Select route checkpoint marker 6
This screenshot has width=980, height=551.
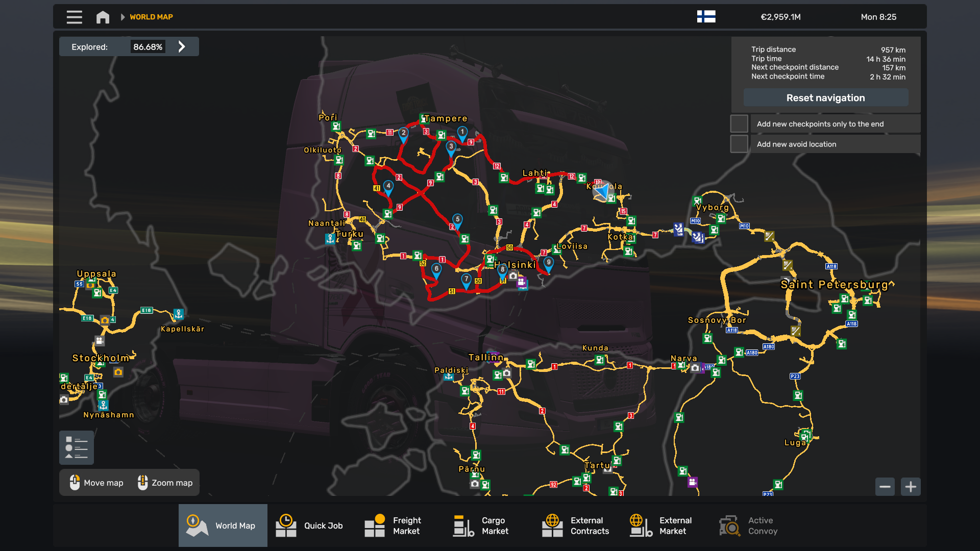click(x=436, y=270)
